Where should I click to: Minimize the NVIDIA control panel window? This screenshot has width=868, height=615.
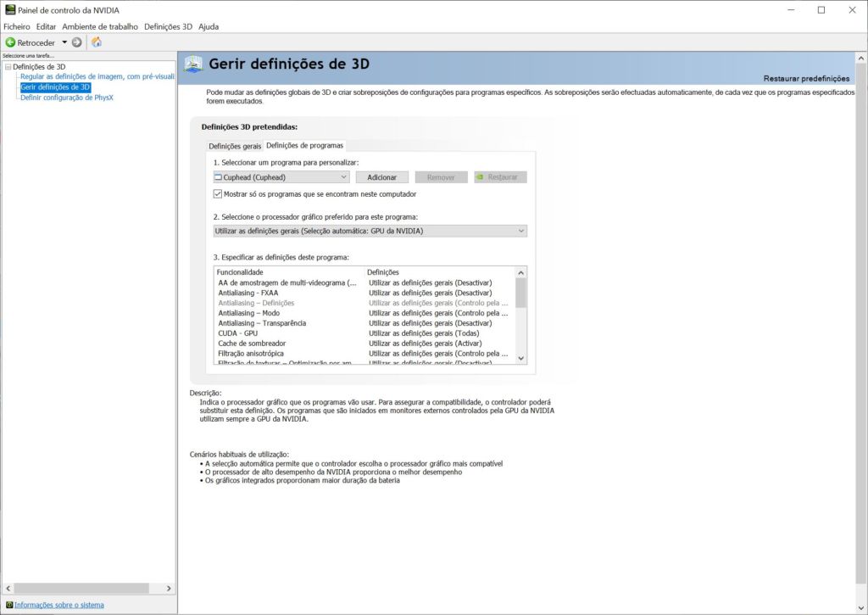click(792, 10)
